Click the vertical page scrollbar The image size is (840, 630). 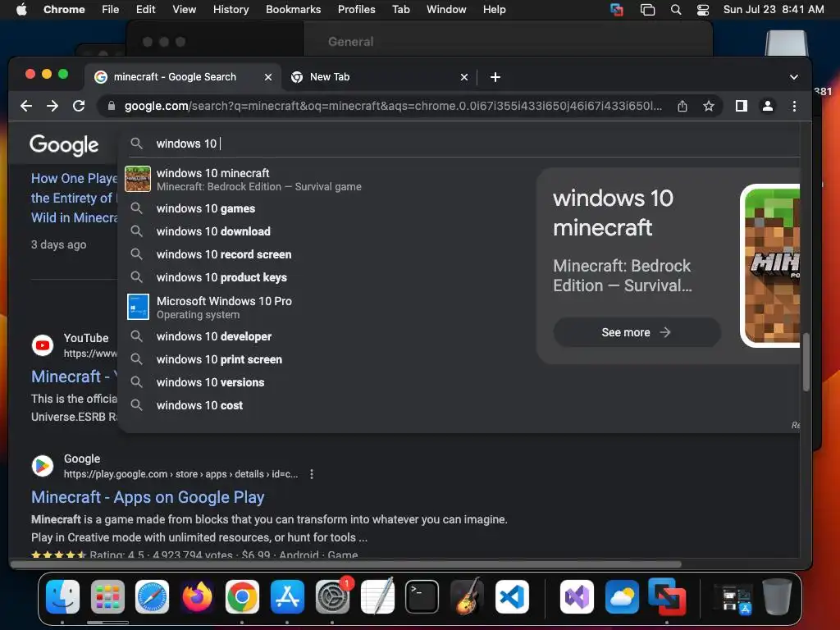[806, 362]
